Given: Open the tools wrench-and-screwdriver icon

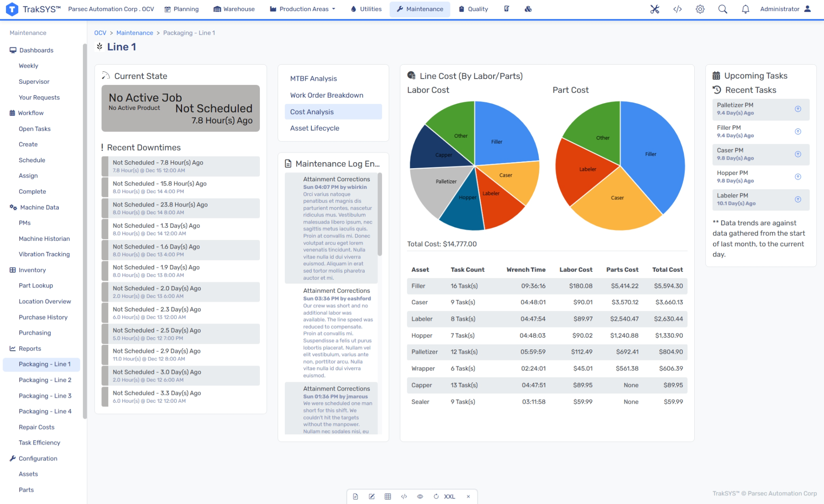Looking at the screenshot, I should tap(655, 9).
